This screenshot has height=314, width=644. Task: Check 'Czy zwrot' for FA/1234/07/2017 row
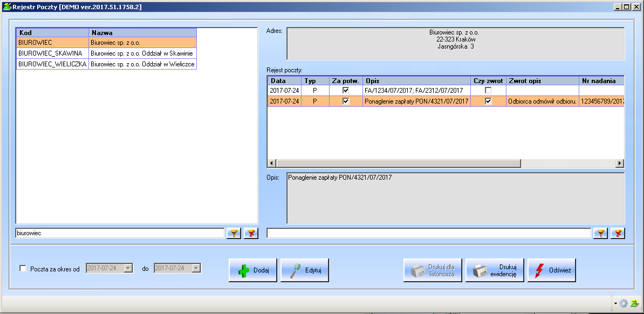(488, 90)
